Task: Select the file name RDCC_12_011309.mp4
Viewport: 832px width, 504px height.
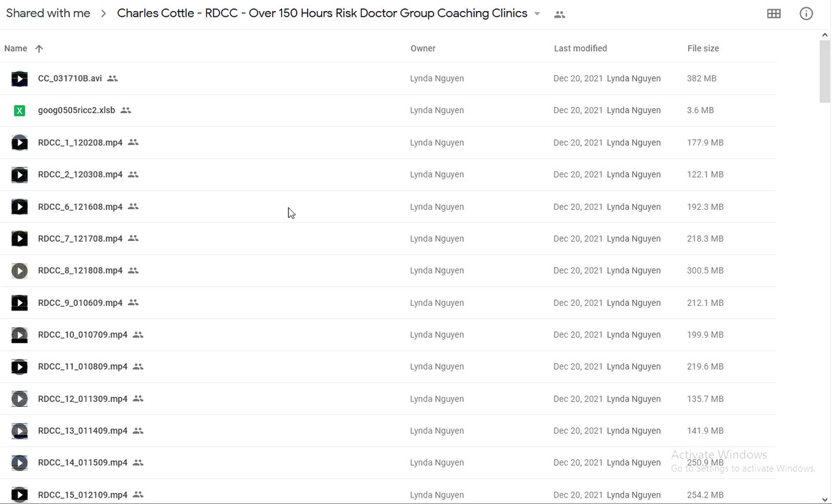Action: (x=83, y=399)
